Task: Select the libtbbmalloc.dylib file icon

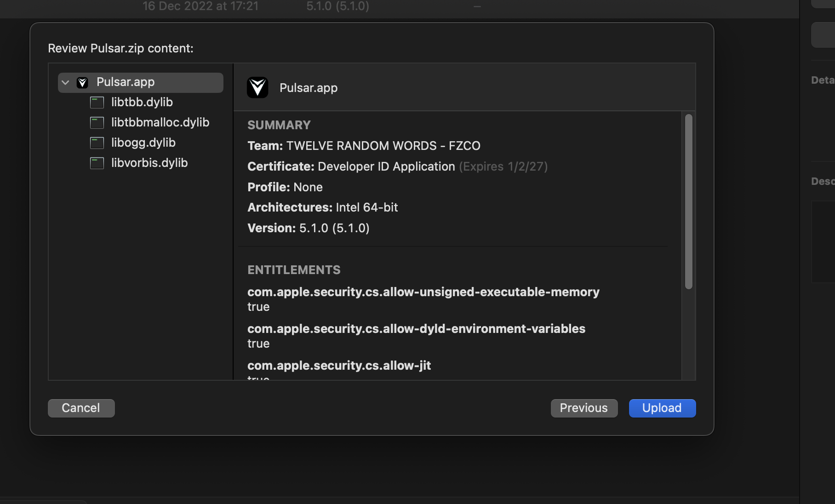Action: (97, 123)
